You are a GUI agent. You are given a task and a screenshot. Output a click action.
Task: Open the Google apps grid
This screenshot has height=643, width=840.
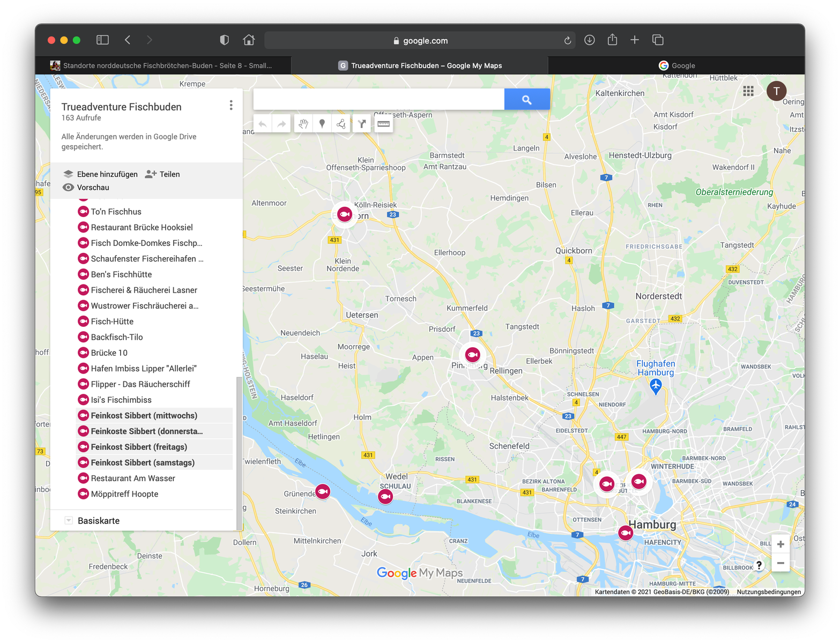coord(748,91)
